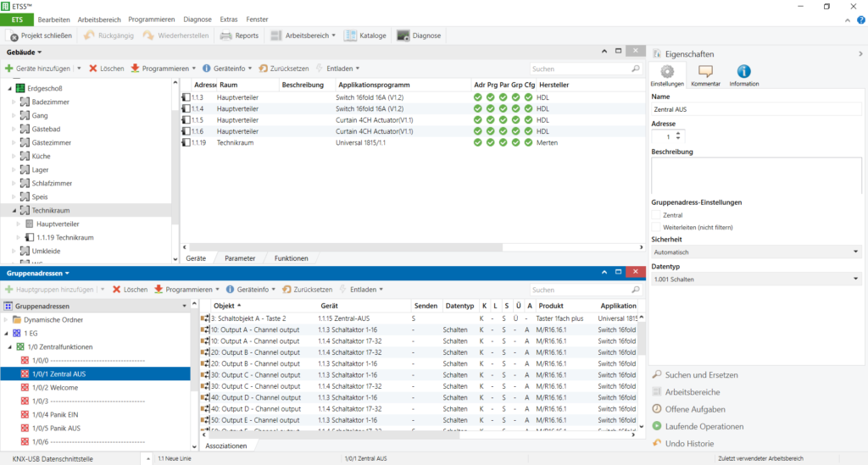Screen dimensions: 868x465
Task: Select the 1.1.19 Technikraum tree entry
Action: click(x=64, y=238)
